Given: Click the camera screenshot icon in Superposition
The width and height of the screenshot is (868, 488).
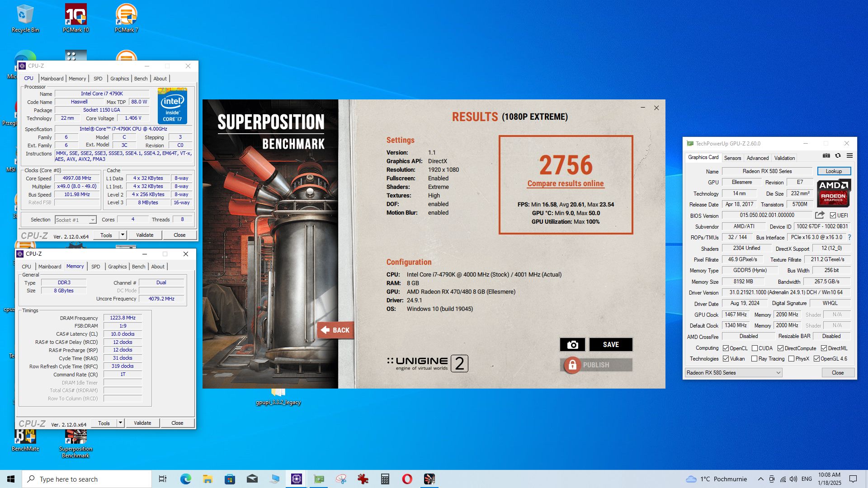Looking at the screenshot, I should [x=572, y=345].
